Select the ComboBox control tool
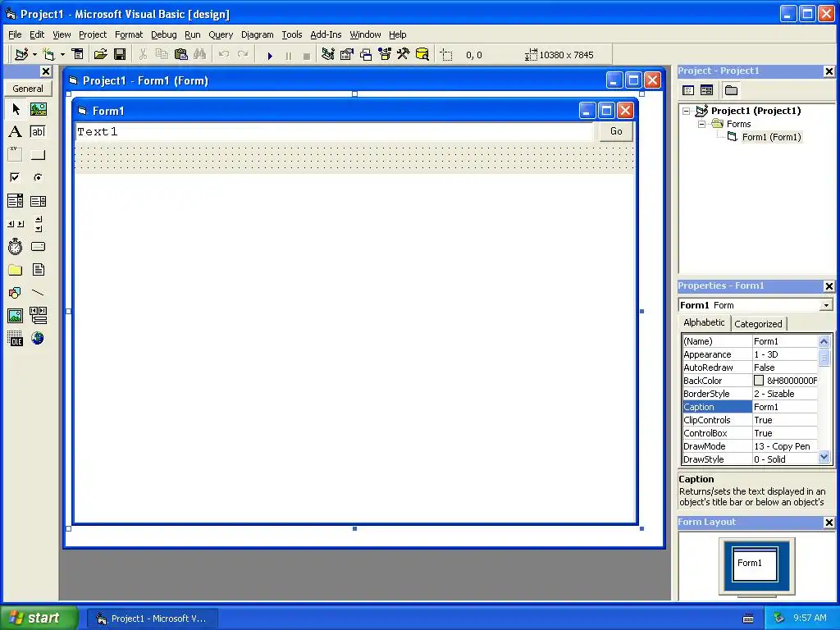The height and width of the screenshot is (630, 840). tap(16, 201)
